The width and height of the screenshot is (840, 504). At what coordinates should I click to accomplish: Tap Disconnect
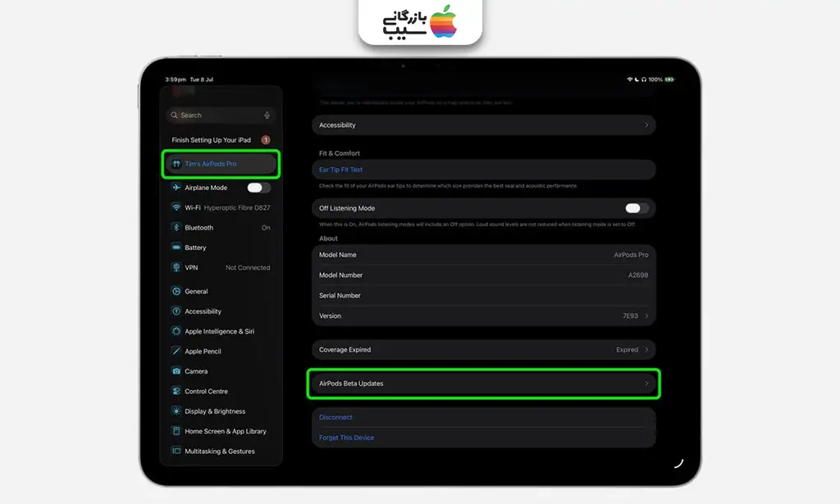(x=336, y=417)
